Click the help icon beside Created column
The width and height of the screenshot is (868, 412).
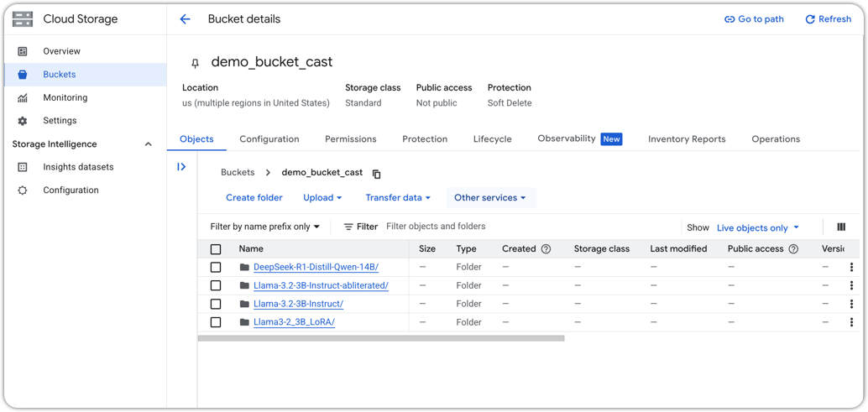coord(546,249)
